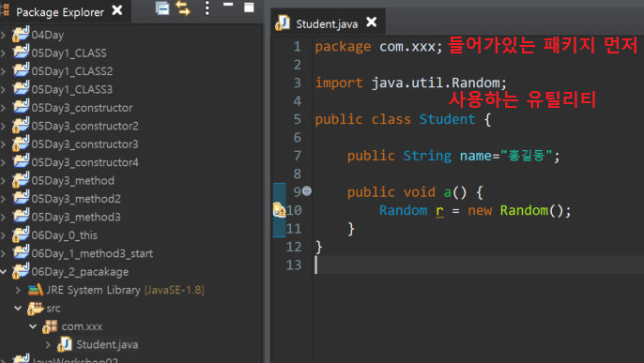644x363 pixels.
Task: Click the [JavaSE-1.8] library label
Action: pyautogui.click(x=175, y=290)
